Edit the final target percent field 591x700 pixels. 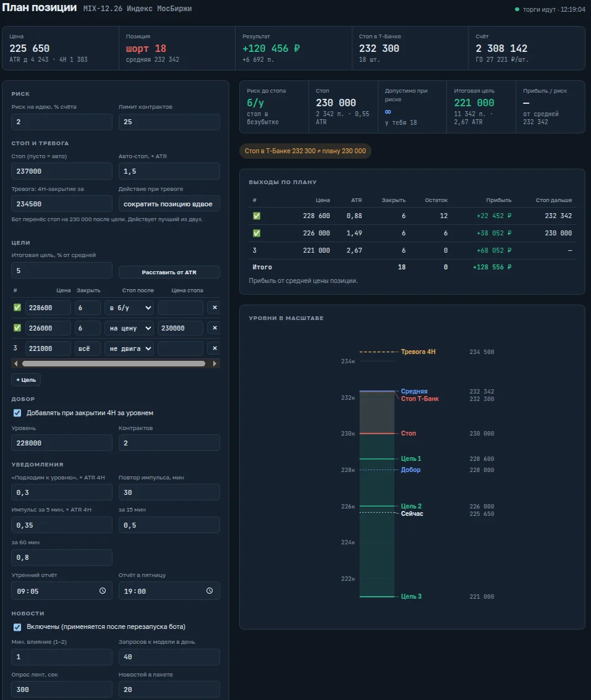coord(62,271)
